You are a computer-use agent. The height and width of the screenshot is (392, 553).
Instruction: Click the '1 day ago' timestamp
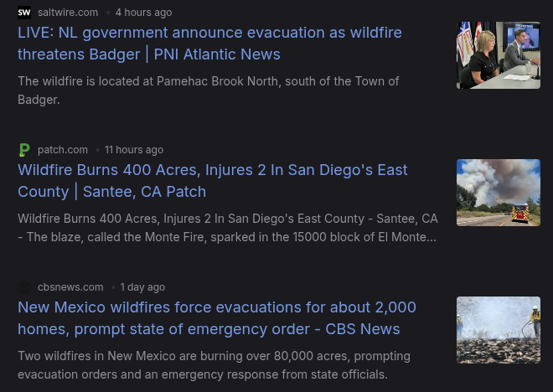[x=142, y=287]
